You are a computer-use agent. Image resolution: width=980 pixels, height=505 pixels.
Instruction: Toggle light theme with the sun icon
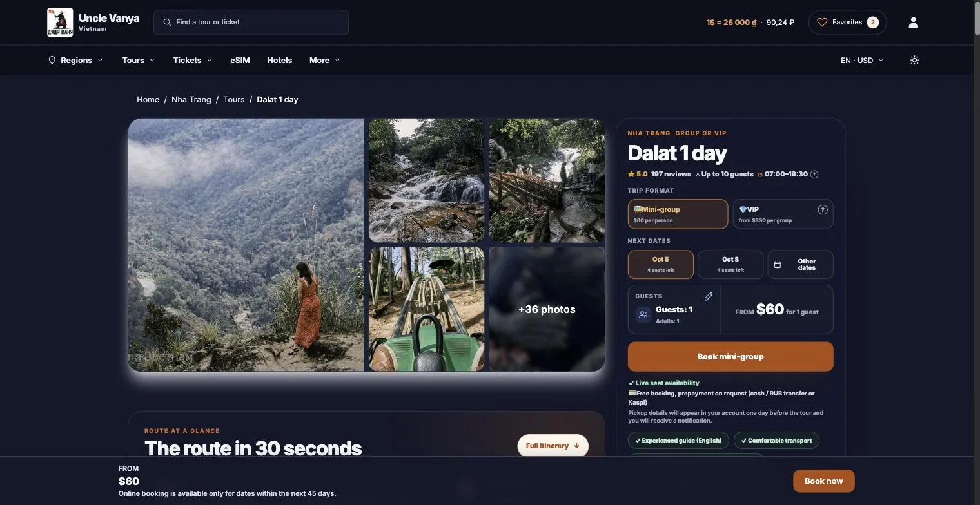point(914,60)
